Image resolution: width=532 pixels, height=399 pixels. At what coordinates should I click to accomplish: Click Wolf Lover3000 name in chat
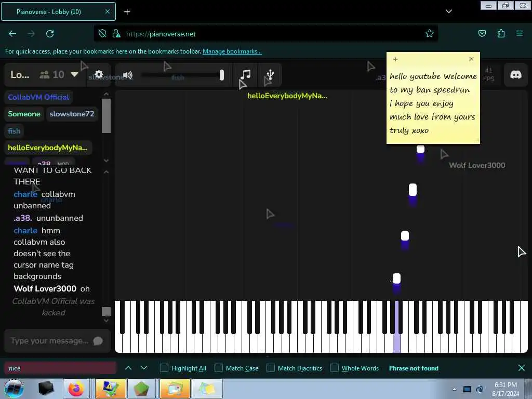45,289
